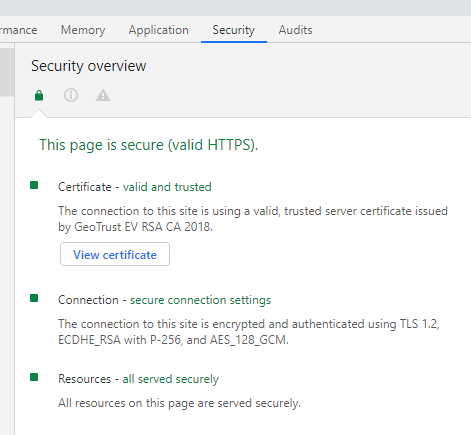The height and width of the screenshot is (435, 471).
Task: Click the TLS 1.2 connection description text
Action: [x=249, y=332]
